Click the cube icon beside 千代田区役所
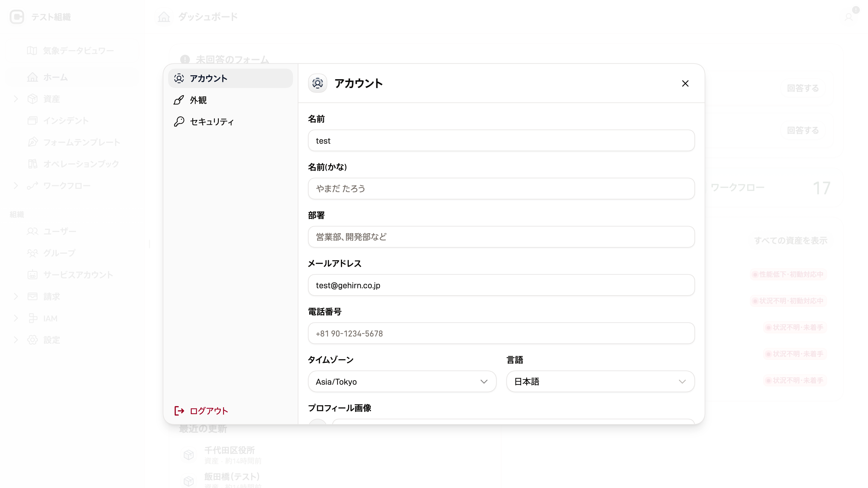Screen dimensions: 868x488 (189, 455)
